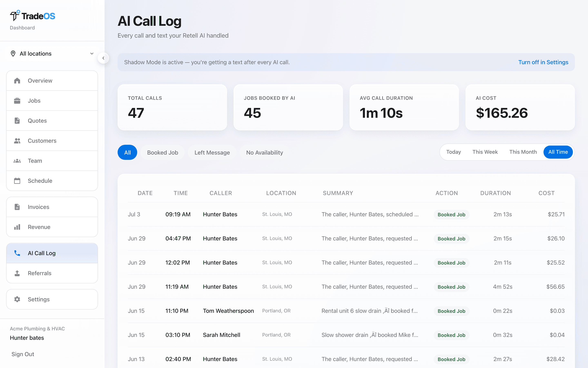The image size is (588, 368).
Task: Click the Invoices document icon
Action: tap(17, 207)
